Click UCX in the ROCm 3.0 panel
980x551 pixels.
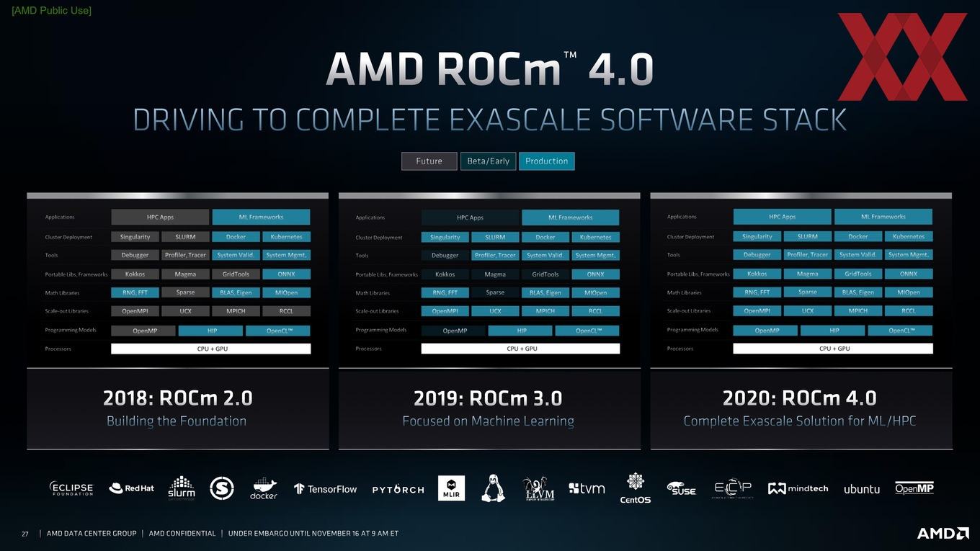(495, 311)
